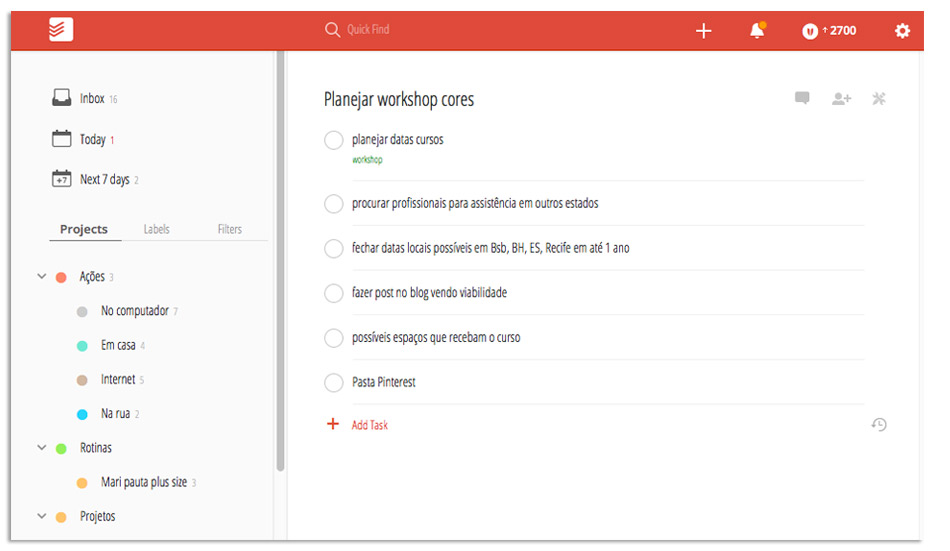Collapse the Projetos project group
Screen dimensions: 950x551
coord(42,517)
